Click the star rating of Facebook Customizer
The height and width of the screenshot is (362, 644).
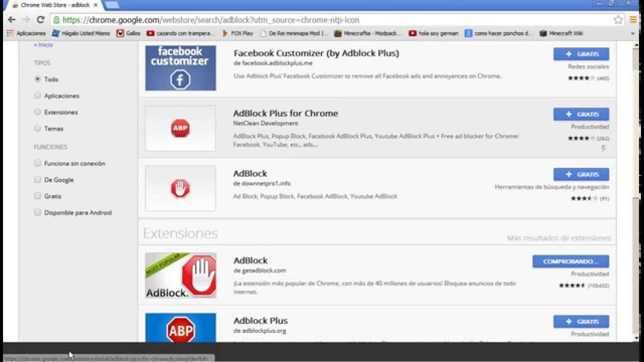coord(582,78)
